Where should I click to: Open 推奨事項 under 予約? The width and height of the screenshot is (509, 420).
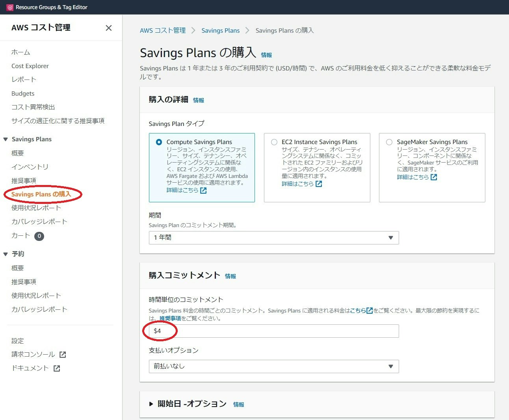24,282
